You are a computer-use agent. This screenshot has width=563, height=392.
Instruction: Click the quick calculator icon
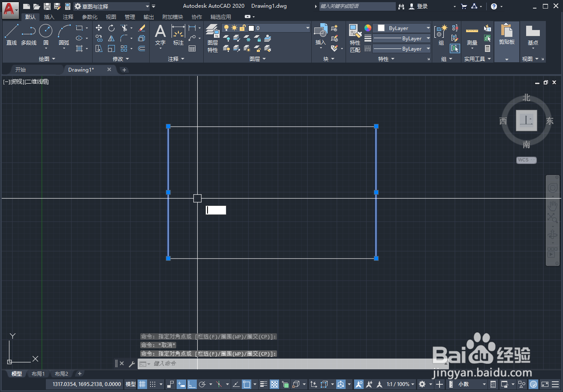(x=488, y=48)
